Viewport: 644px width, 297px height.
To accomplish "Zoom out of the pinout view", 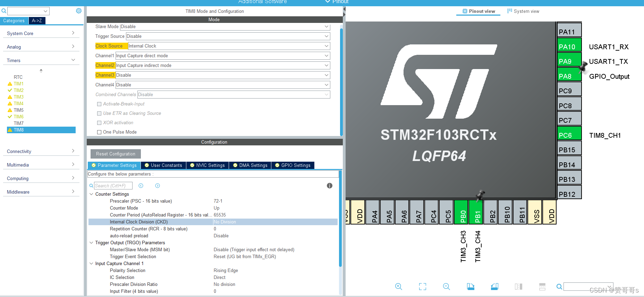I will pyautogui.click(x=446, y=287).
